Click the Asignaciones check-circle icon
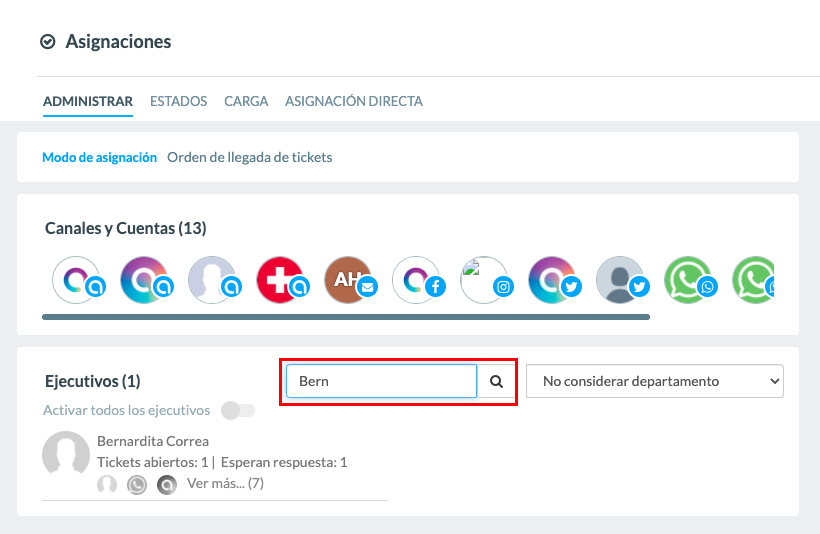820x534 pixels. tap(48, 42)
